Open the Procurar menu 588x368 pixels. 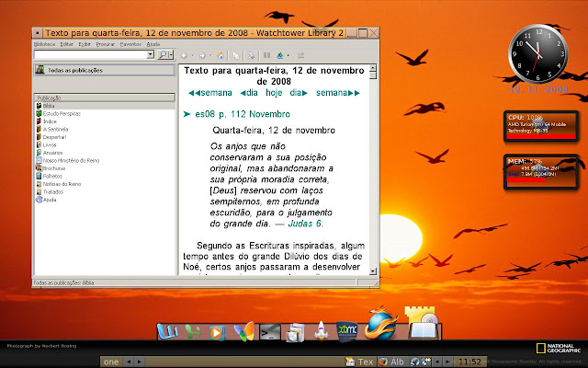click(105, 44)
